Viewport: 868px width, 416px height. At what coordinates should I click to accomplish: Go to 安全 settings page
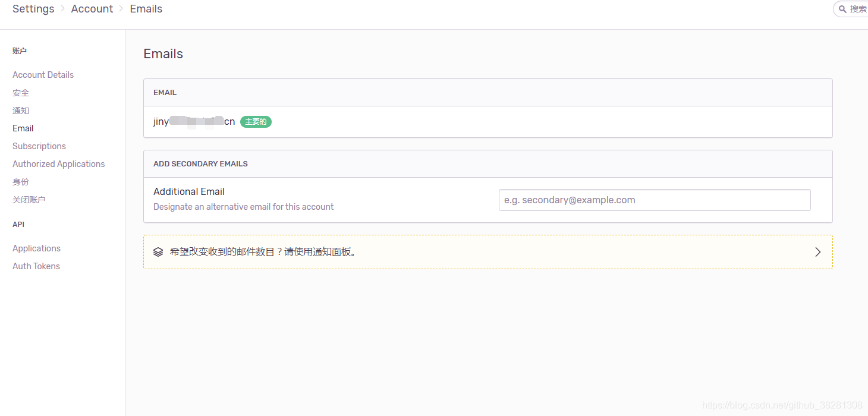coord(21,93)
